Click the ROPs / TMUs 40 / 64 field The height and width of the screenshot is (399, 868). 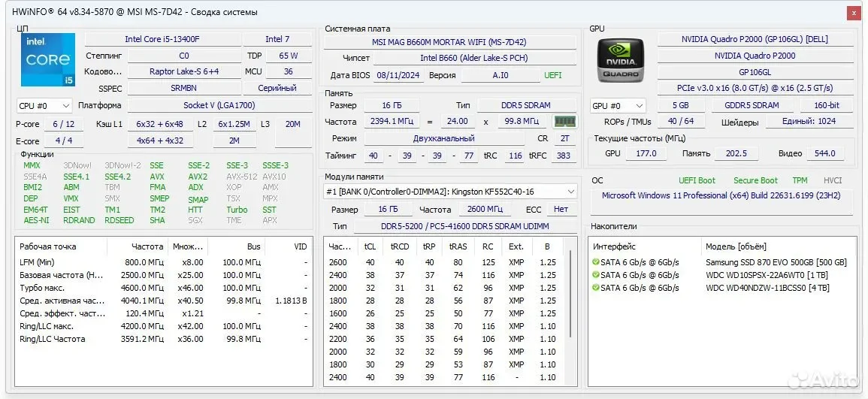pyautogui.click(x=680, y=121)
